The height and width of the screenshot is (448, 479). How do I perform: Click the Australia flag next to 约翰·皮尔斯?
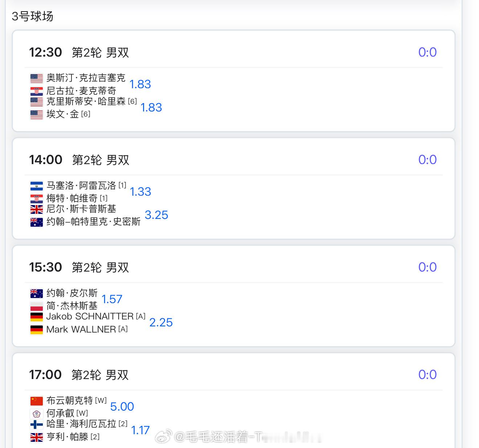(36, 293)
